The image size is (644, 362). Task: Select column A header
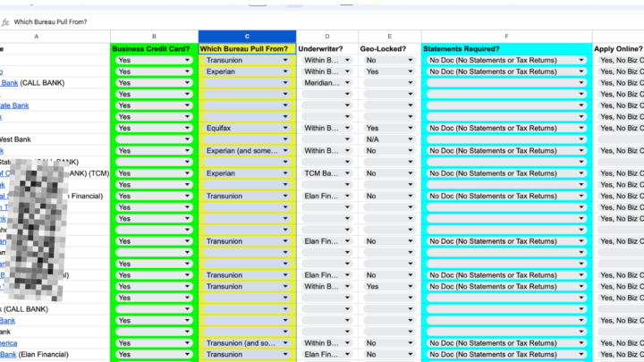[36, 37]
